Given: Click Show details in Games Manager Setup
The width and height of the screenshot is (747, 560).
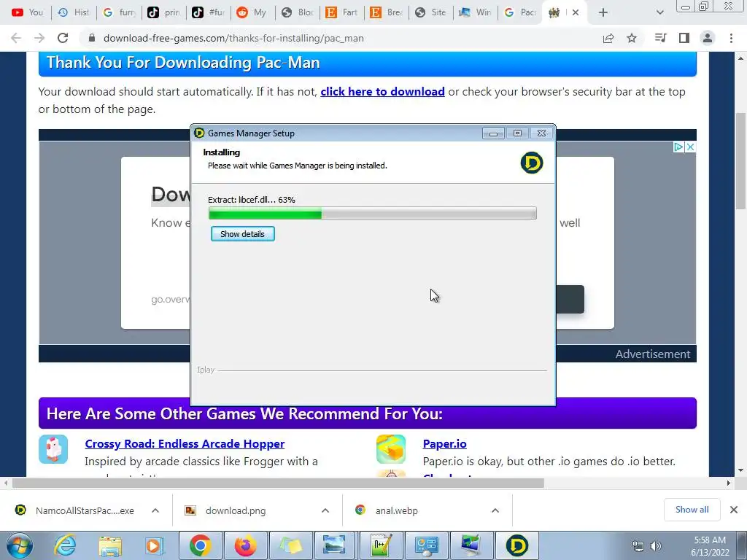Looking at the screenshot, I should [x=242, y=234].
